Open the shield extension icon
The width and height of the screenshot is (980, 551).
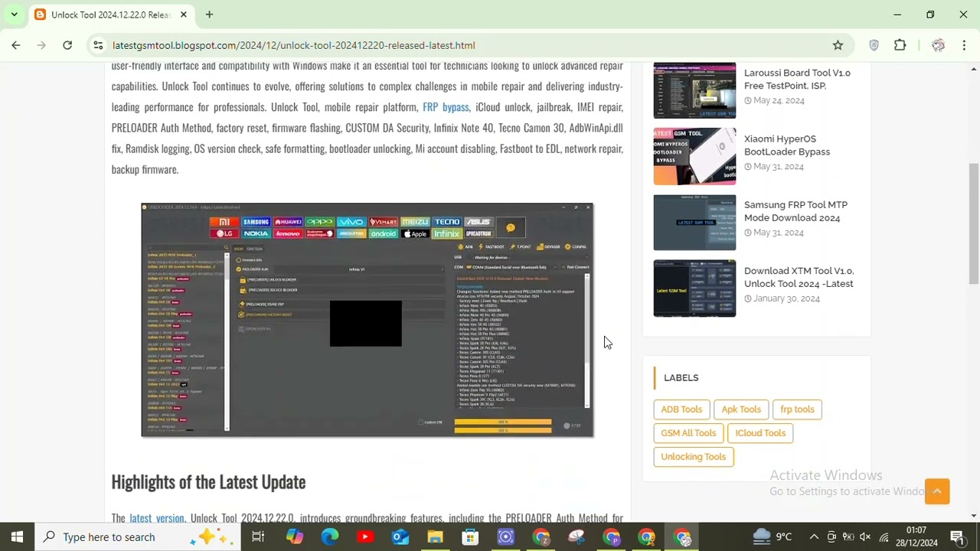[x=874, y=45]
